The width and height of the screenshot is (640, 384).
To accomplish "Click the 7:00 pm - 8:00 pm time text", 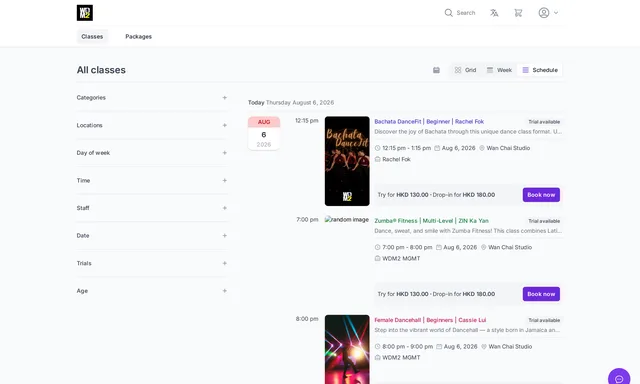I will [407, 247].
